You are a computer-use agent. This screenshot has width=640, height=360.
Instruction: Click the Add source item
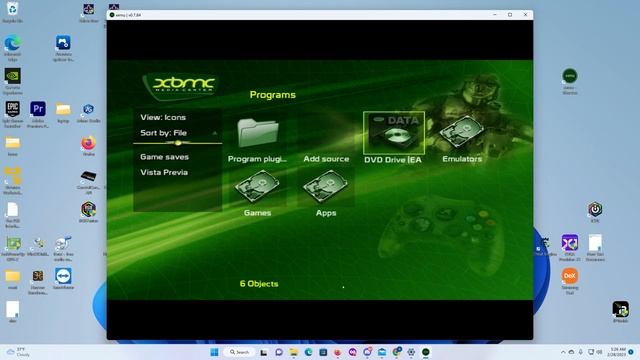(x=326, y=159)
